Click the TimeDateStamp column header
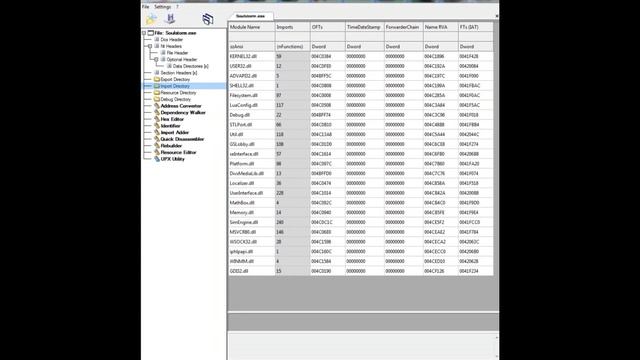Screen dimensions: 640x360 364,27
